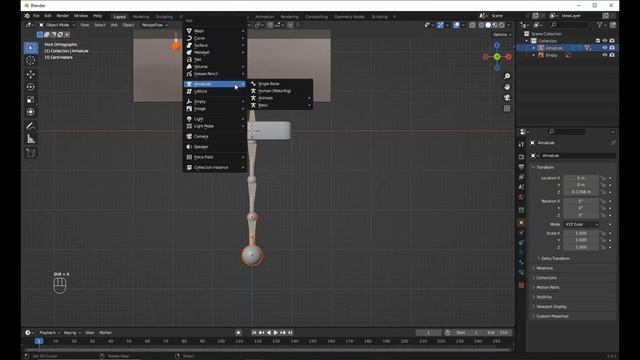Click the Marker menu in timeline

[x=105, y=333]
